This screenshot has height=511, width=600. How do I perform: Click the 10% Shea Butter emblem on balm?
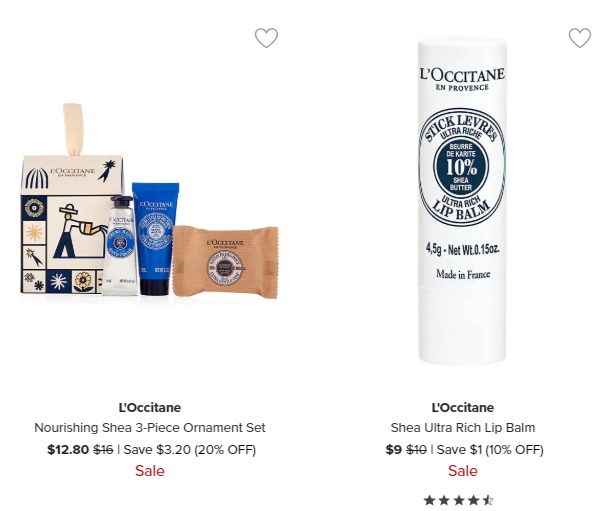(x=461, y=167)
